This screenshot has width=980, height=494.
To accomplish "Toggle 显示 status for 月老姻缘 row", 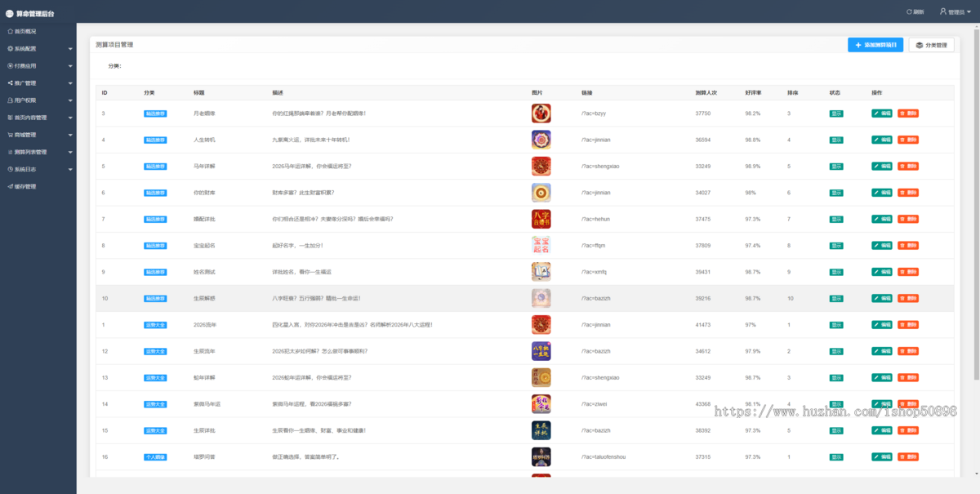I will tap(836, 113).
